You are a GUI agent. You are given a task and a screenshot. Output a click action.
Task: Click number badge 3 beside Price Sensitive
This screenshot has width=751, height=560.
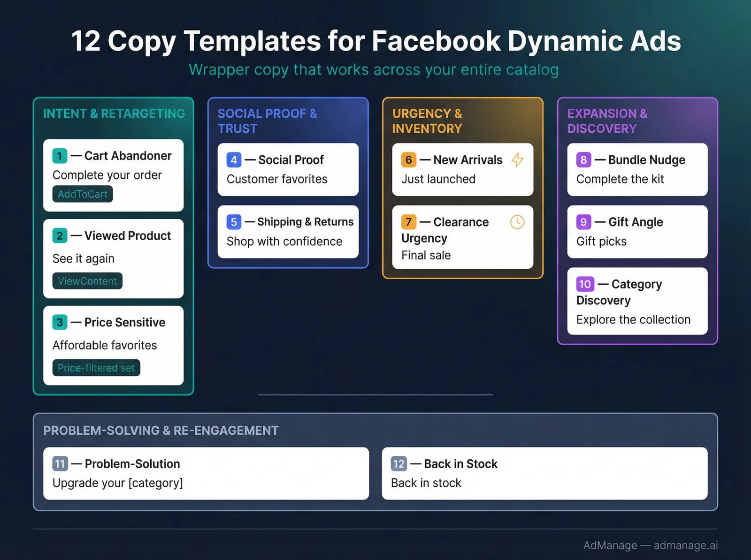pyautogui.click(x=60, y=322)
